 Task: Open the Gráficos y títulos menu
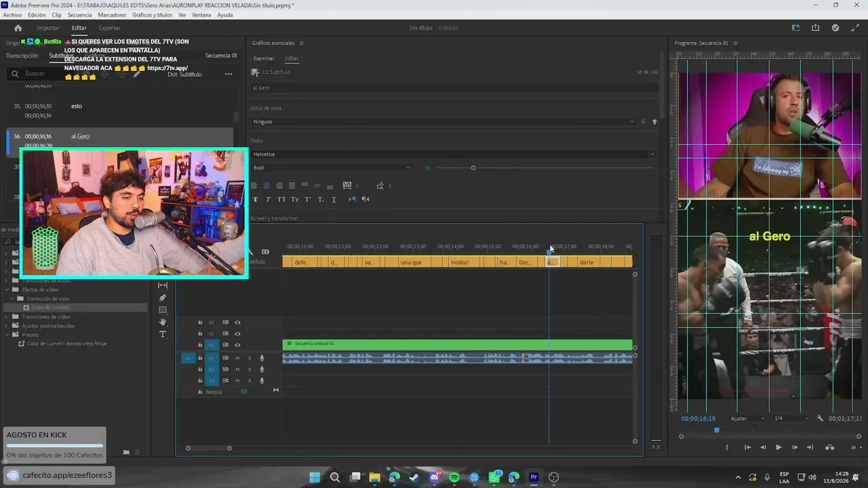[x=153, y=15]
